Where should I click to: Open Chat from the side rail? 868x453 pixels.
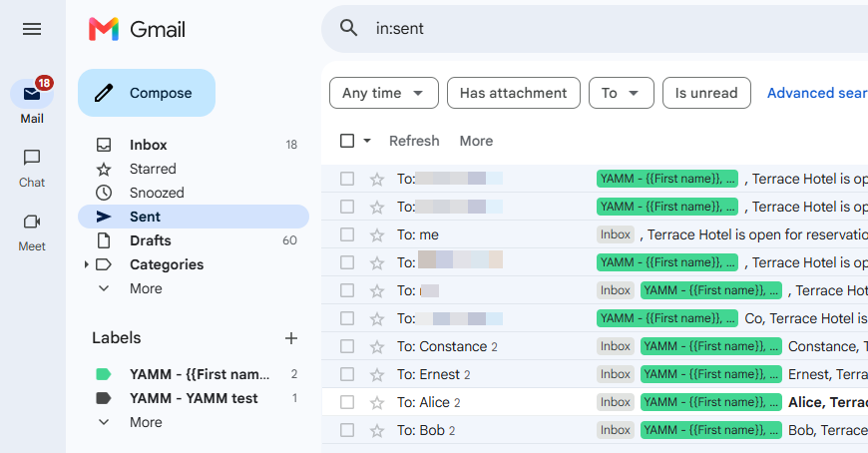32,169
